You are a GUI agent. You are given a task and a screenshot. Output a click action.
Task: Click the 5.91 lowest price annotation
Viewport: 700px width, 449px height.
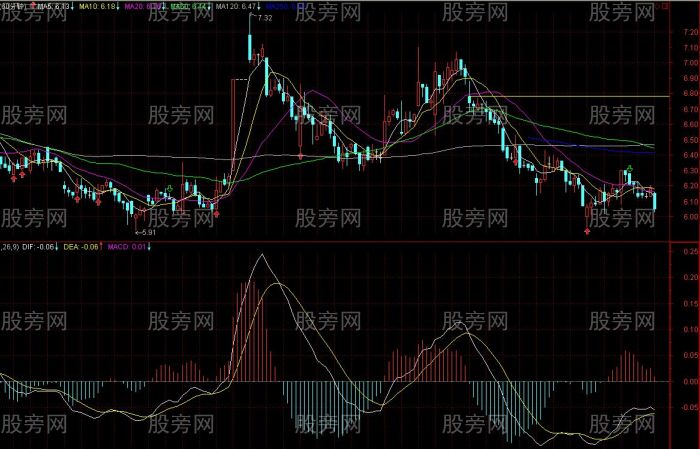[149, 232]
